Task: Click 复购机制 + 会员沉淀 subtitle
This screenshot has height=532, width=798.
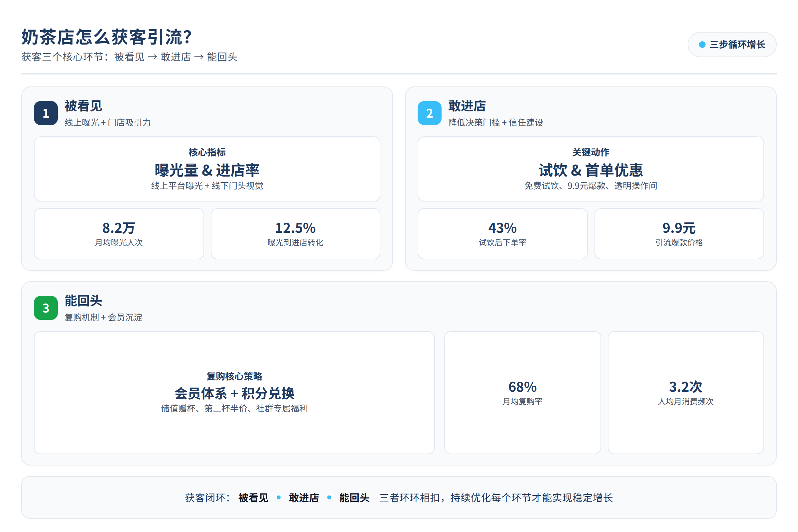Action: click(x=103, y=317)
